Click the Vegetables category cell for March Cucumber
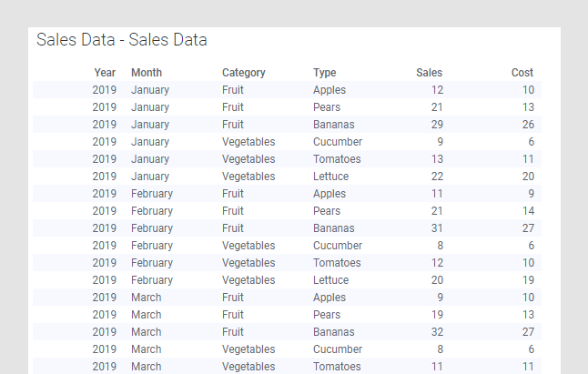The image size is (588, 374). click(248, 349)
